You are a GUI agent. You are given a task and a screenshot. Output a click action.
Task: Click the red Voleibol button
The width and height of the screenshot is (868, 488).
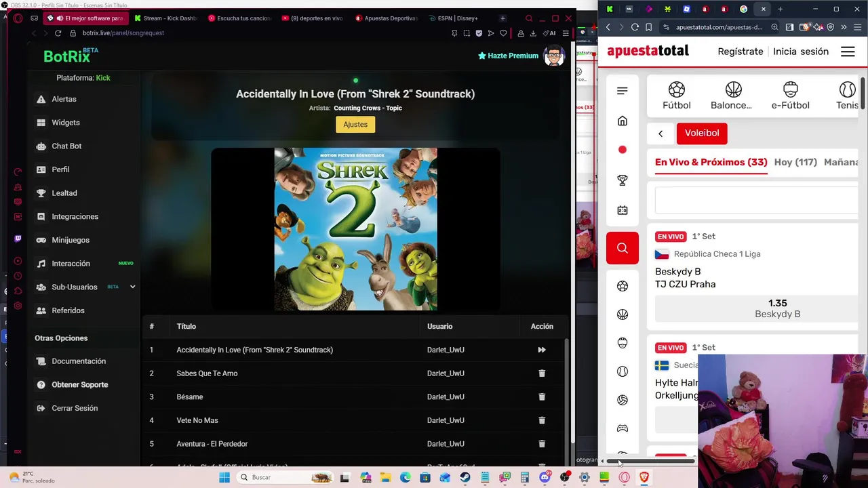coord(702,134)
